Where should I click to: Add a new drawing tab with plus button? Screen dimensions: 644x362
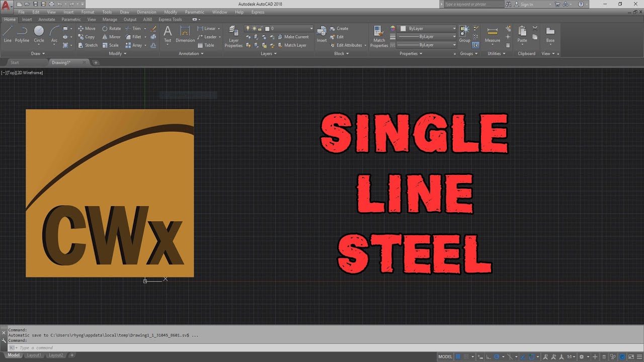pos(96,62)
